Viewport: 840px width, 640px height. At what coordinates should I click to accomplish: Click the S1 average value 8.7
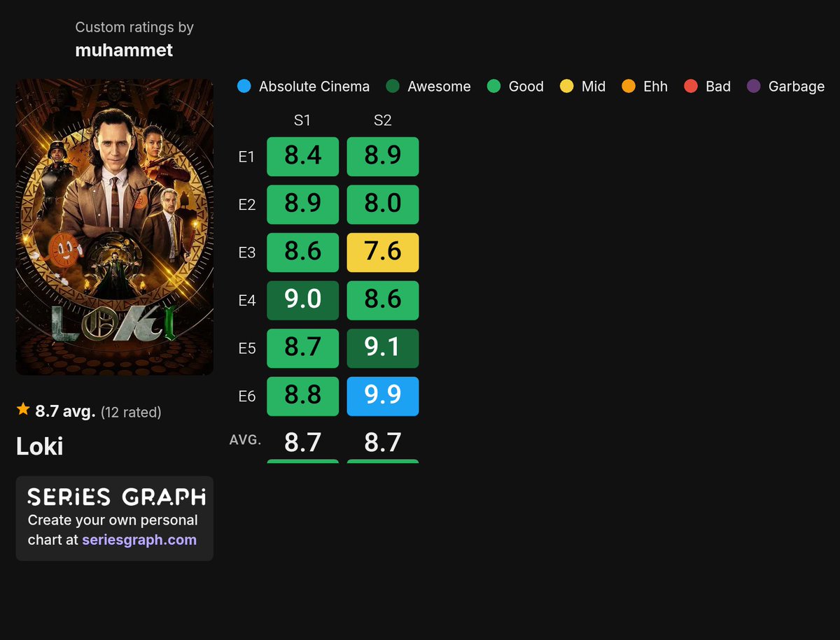tap(302, 442)
